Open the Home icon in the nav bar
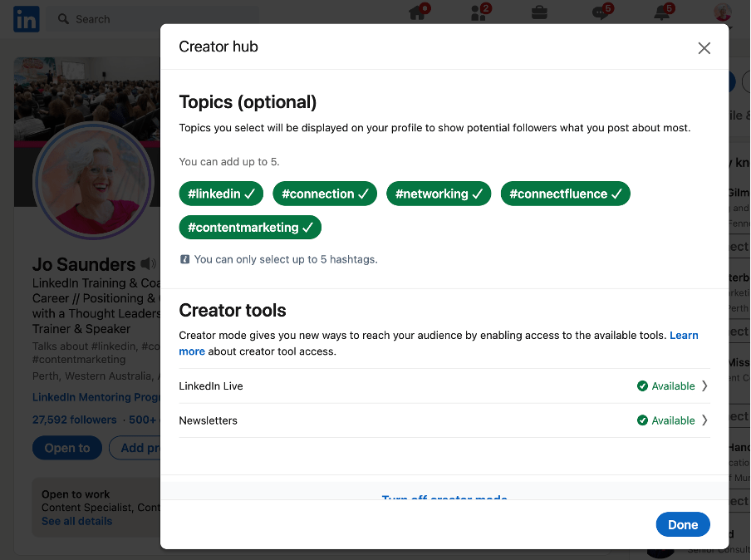The width and height of the screenshot is (751, 560). tap(417, 12)
